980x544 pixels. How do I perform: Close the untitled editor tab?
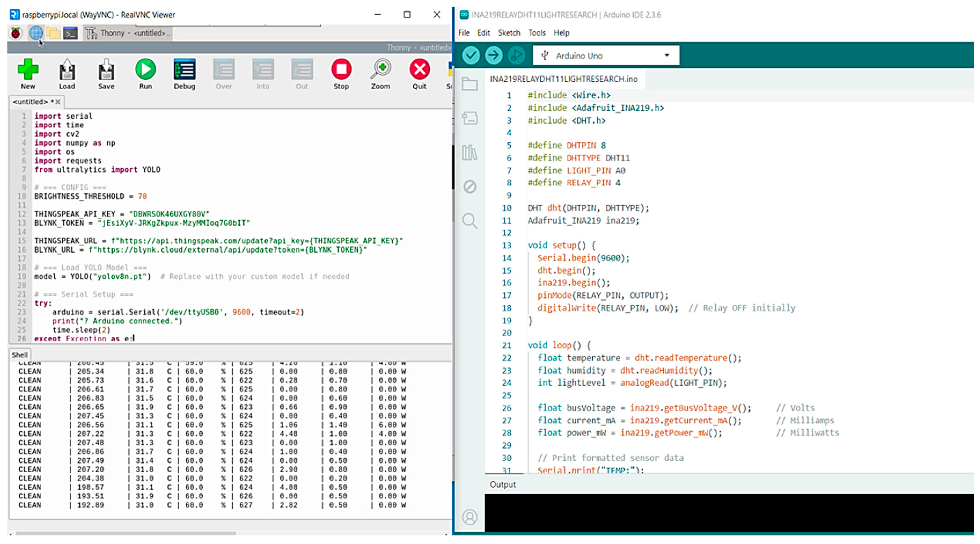point(58,102)
